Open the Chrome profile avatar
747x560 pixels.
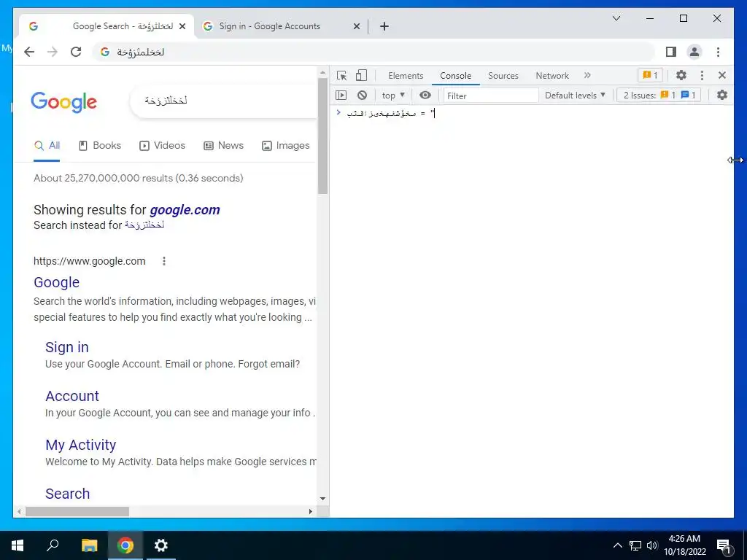[x=694, y=52]
